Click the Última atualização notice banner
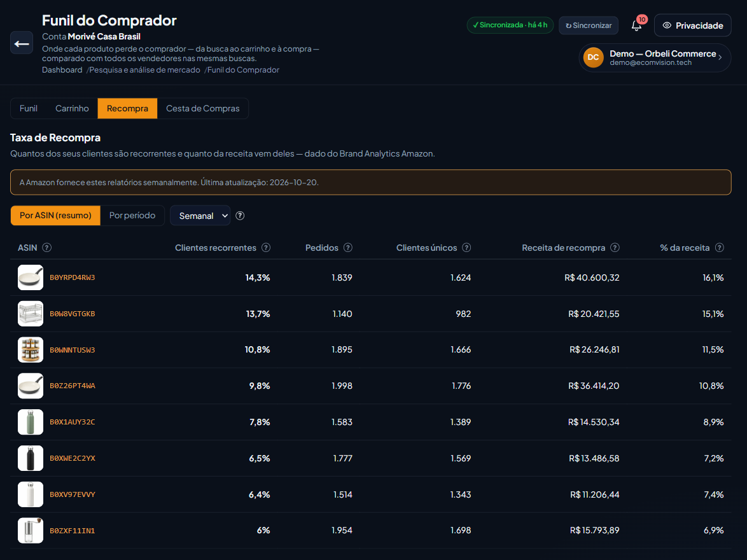The width and height of the screenshot is (747, 560). pos(371,182)
